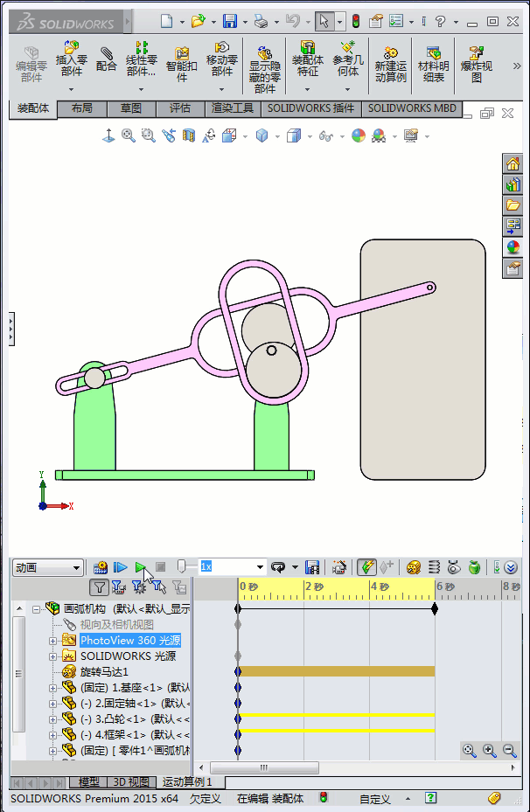
Task: Toggle the Filter Animated button
Action: point(119,586)
